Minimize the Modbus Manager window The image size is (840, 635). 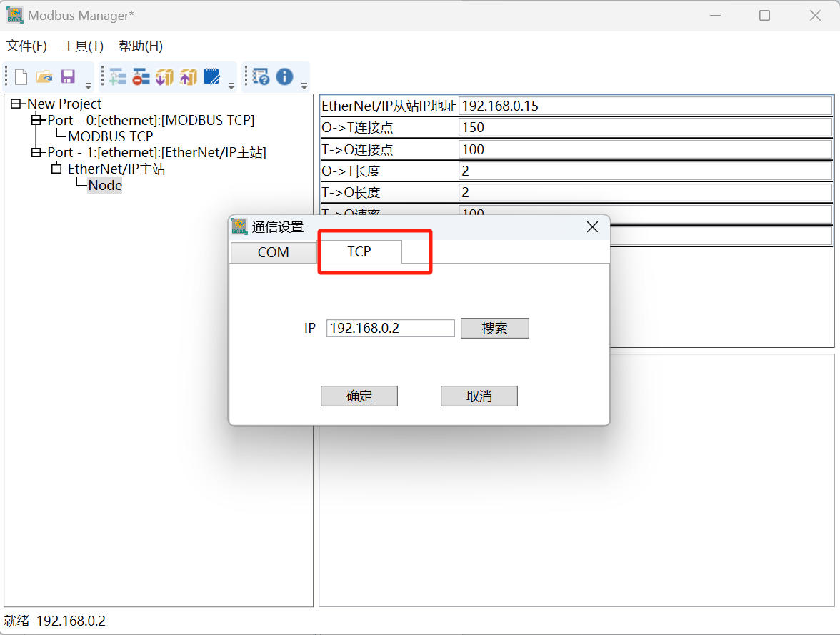pyautogui.click(x=715, y=16)
